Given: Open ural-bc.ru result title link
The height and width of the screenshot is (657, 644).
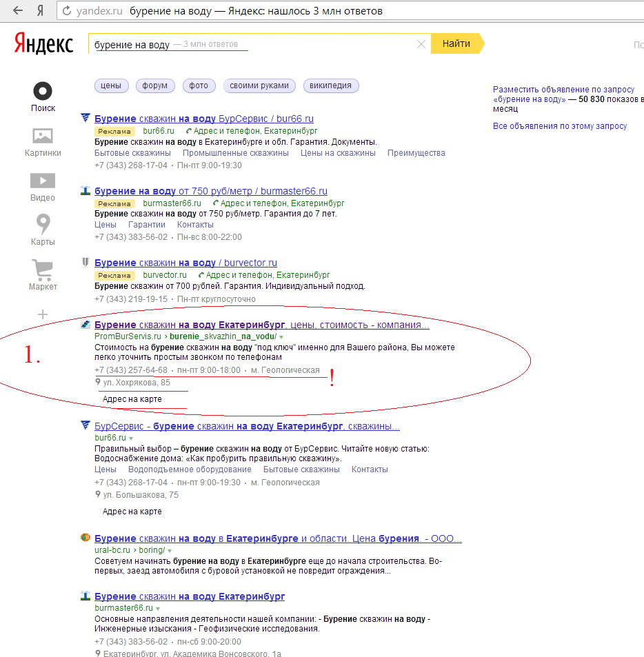Looking at the screenshot, I should click(278, 538).
